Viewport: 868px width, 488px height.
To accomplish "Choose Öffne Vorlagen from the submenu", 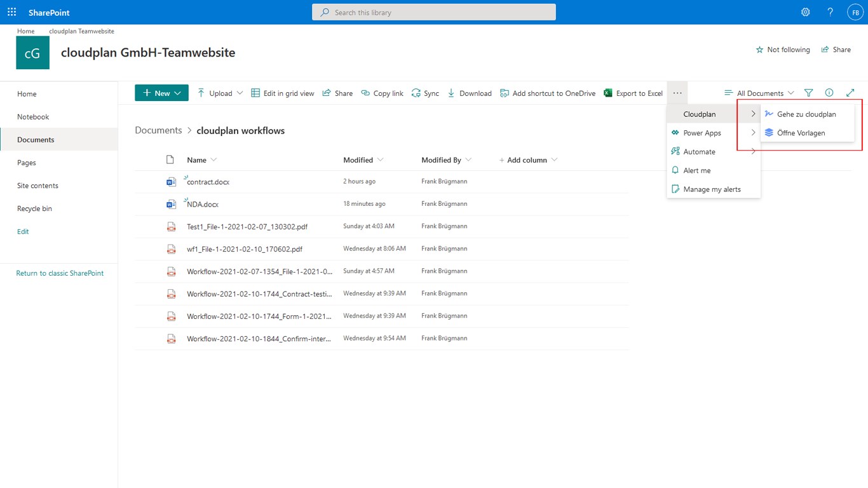I will (807, 133).
